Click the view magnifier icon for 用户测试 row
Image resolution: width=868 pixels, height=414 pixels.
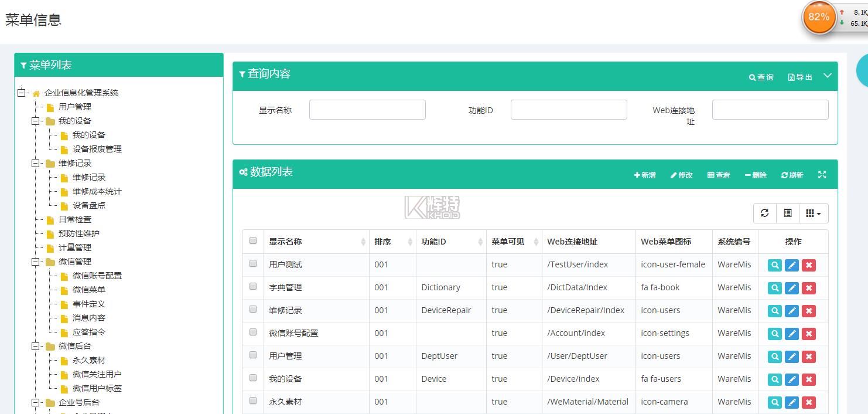click(774, 265)
